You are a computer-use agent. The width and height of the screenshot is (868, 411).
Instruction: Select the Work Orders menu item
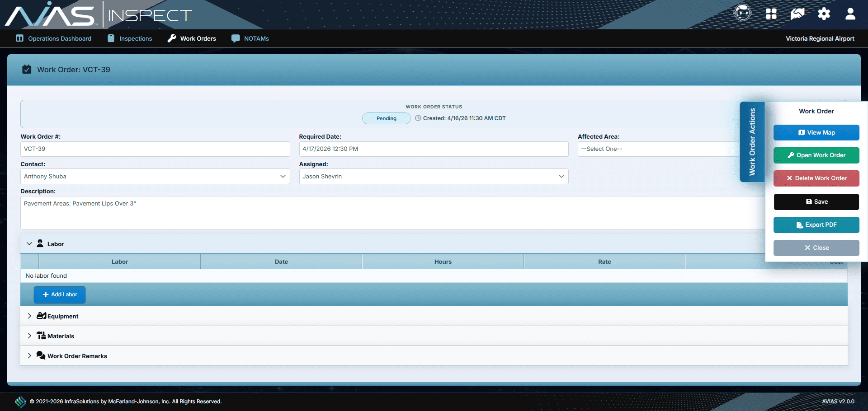tap(192, 38)
